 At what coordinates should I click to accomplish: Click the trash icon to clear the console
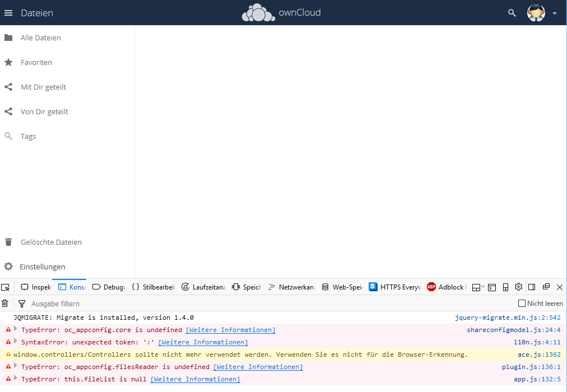coord(6,303)
